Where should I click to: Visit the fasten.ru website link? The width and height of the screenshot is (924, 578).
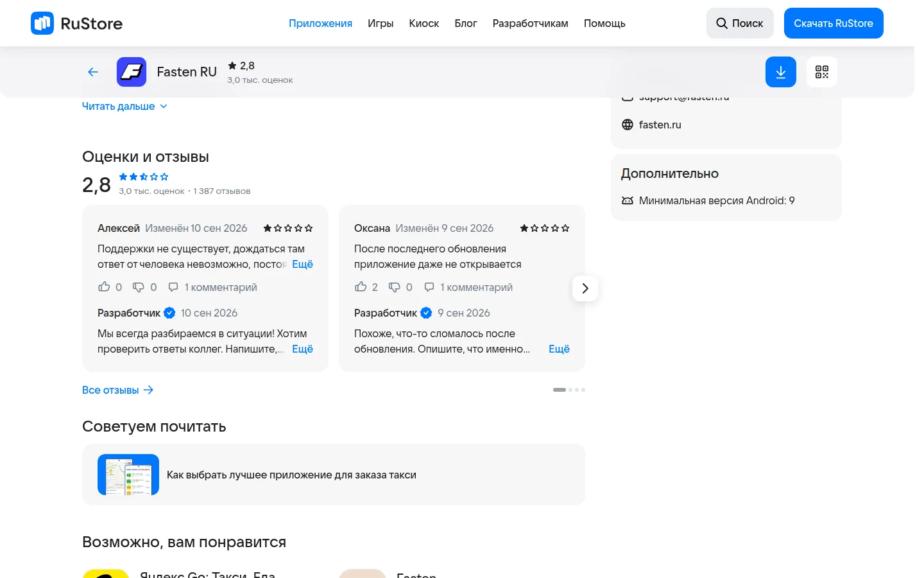(x=660, y=125)
